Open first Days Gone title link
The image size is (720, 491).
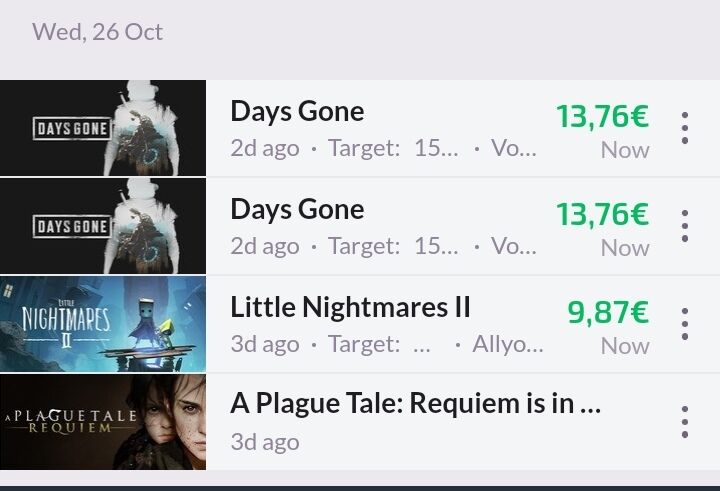(x=298, y=112)
